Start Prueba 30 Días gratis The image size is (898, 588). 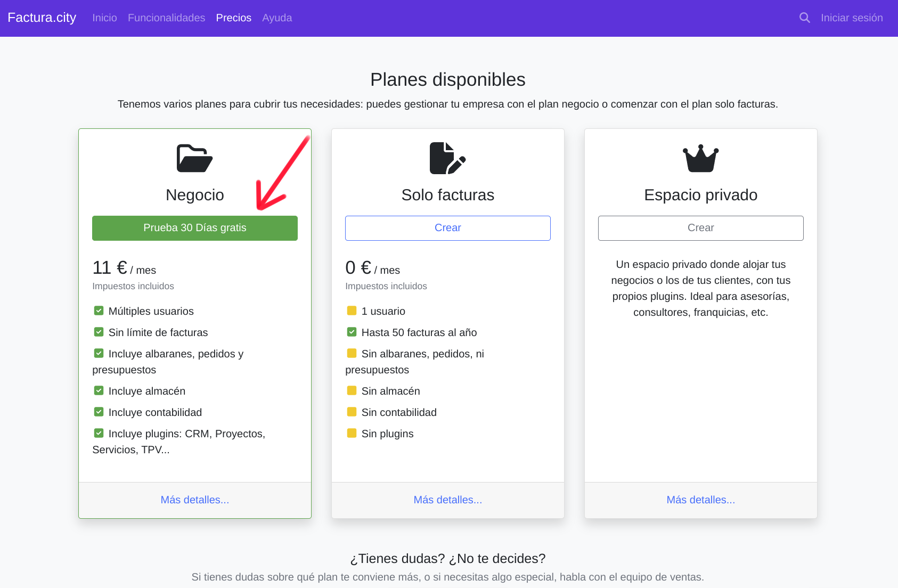195,228
